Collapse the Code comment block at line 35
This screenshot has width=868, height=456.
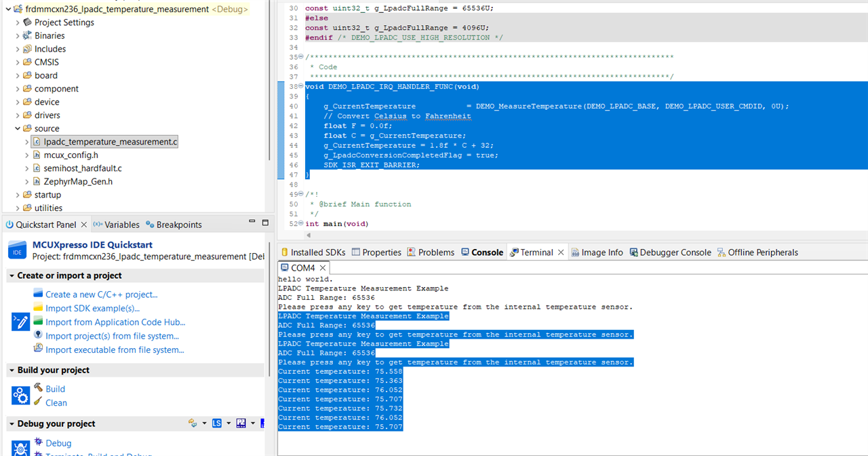[x=301, y=57]
